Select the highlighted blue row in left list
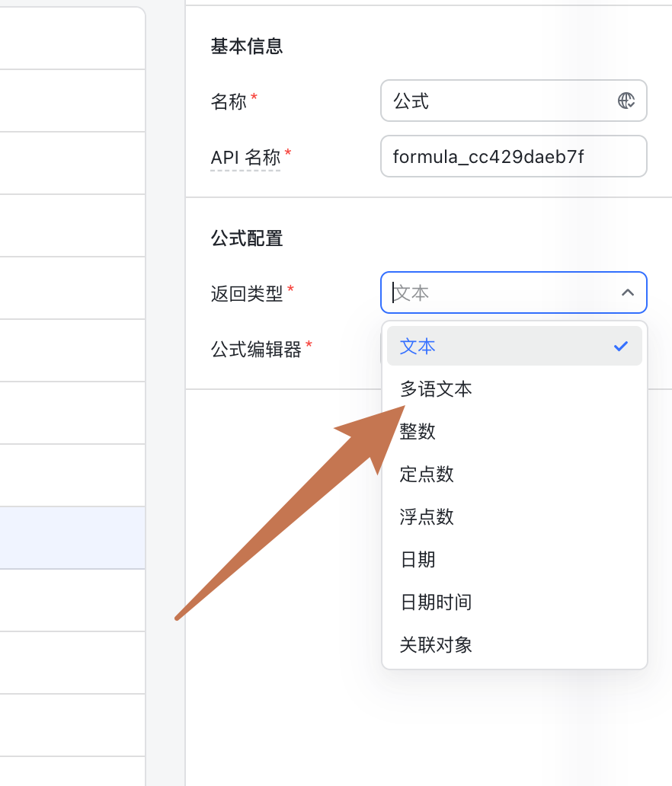Screen dimensions: 672x786 (x=72, y=538)
